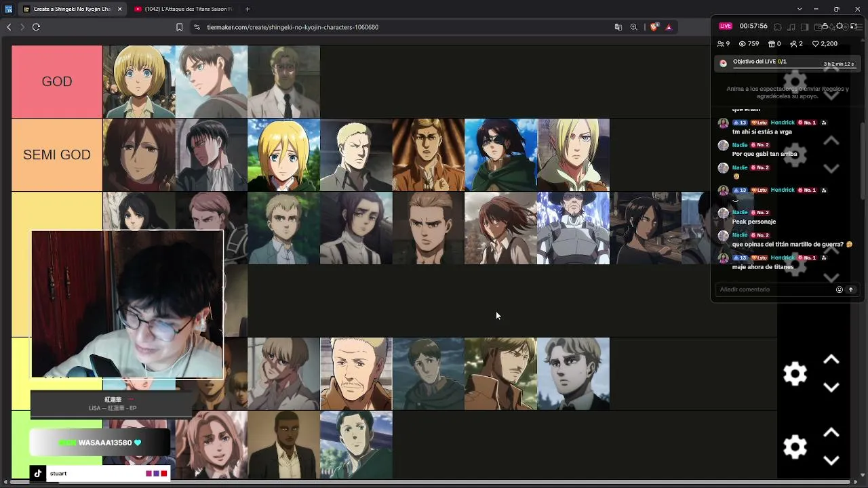The image size is (868, 488).
Task: Go back in browser history
Action: tap(9, 27)
